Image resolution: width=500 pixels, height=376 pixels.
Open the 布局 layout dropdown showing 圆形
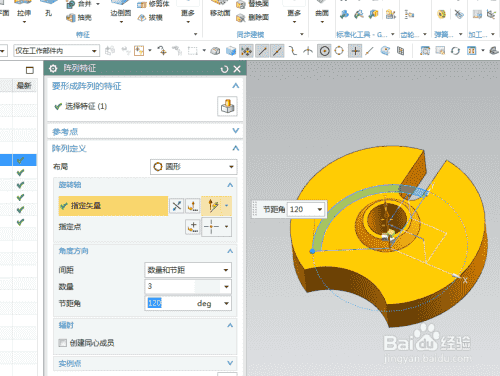pyautogui.click(x=194, y=167)
